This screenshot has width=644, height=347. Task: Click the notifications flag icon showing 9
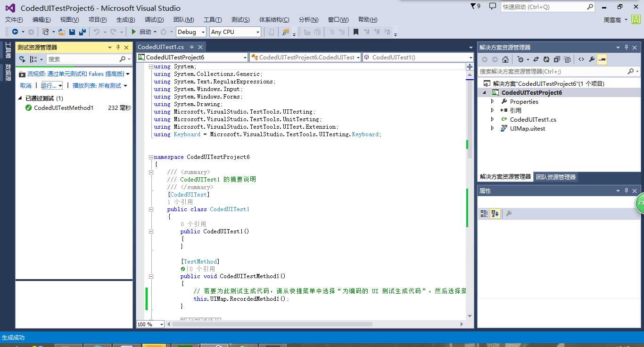pyautogui.click(x=476, y=6)
